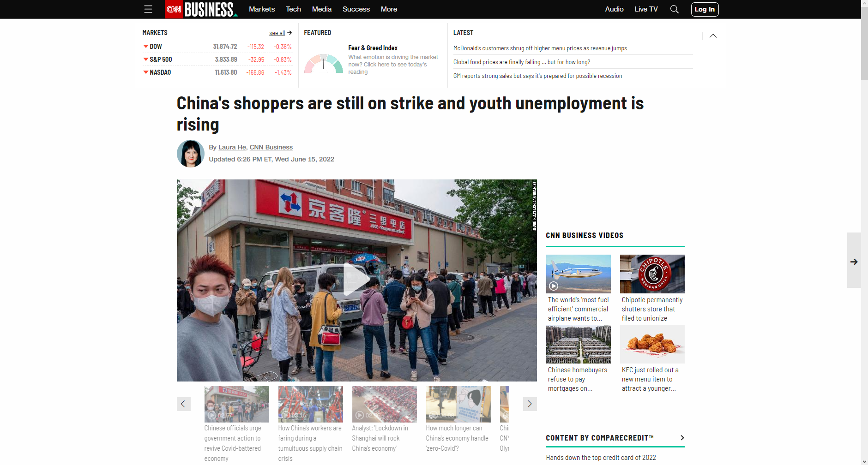Open Laura He author link
Screen dimensions: 868x465
(x=232, y=147)
